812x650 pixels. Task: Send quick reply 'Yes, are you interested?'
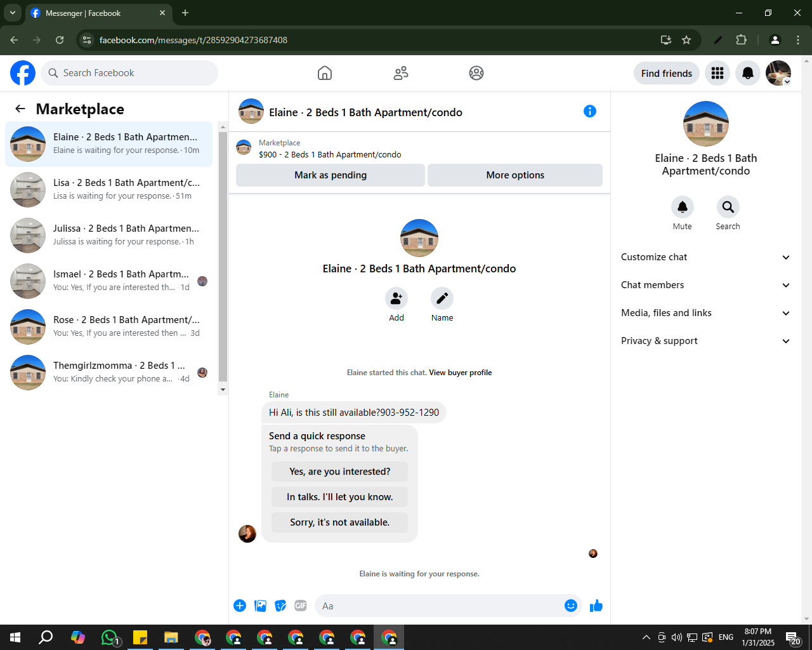[340, 472]
